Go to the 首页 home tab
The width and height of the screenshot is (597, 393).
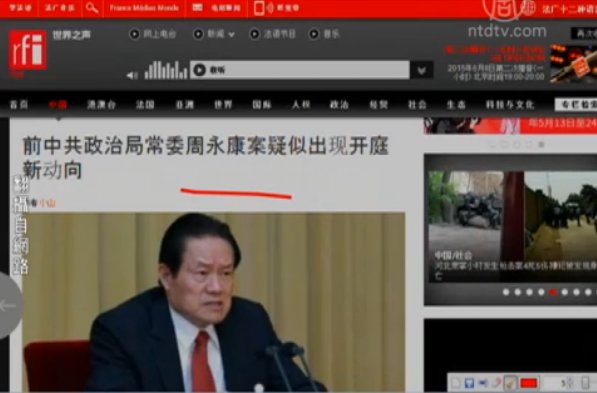pyautogui.click(x=19, y=104)
